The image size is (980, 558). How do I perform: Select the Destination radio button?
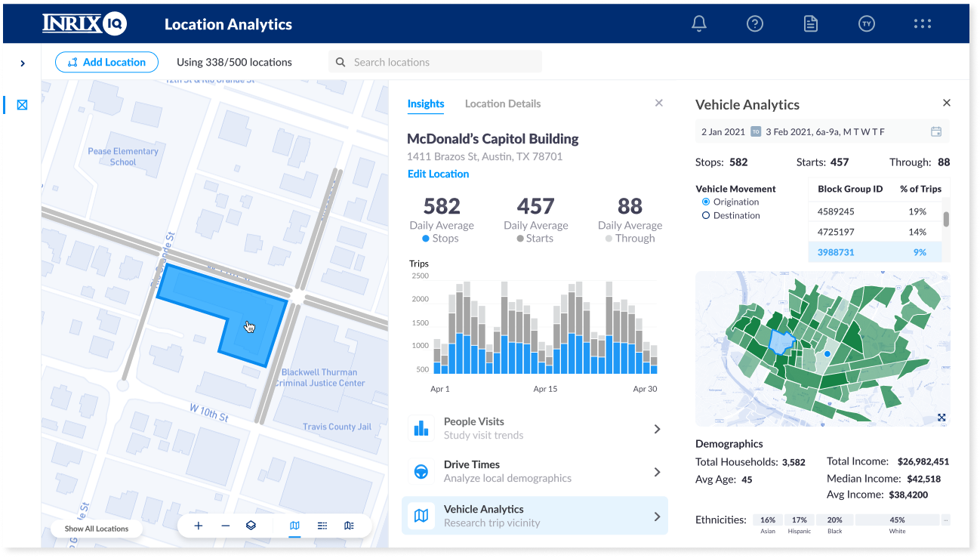point(706,215)
